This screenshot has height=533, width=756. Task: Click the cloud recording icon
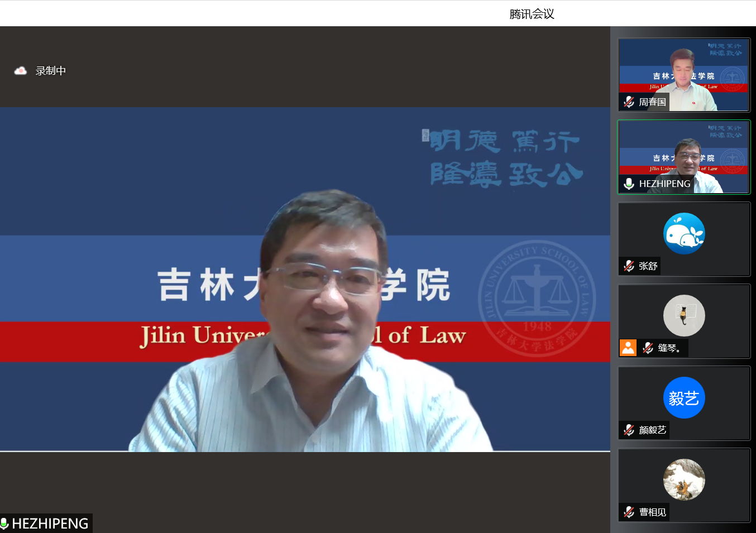[x=21, y=71]
